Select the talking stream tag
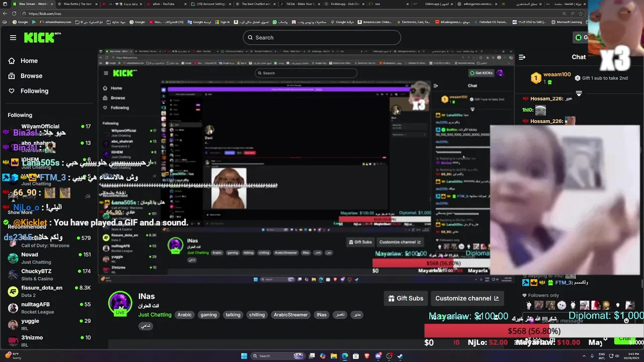 click(x=233, y=315)
